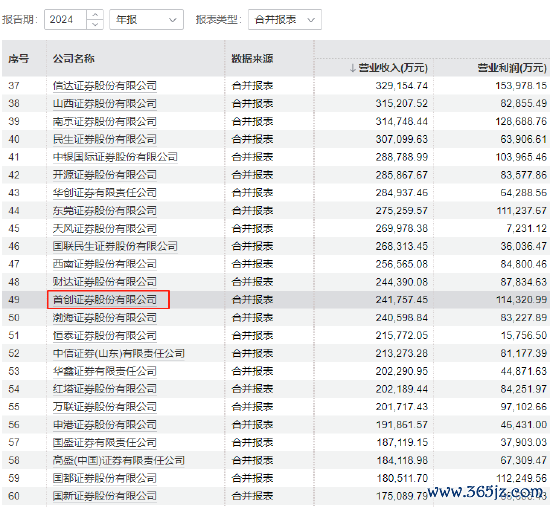
Task: Click the 公司名称 column header
Action: coord(73,58)
